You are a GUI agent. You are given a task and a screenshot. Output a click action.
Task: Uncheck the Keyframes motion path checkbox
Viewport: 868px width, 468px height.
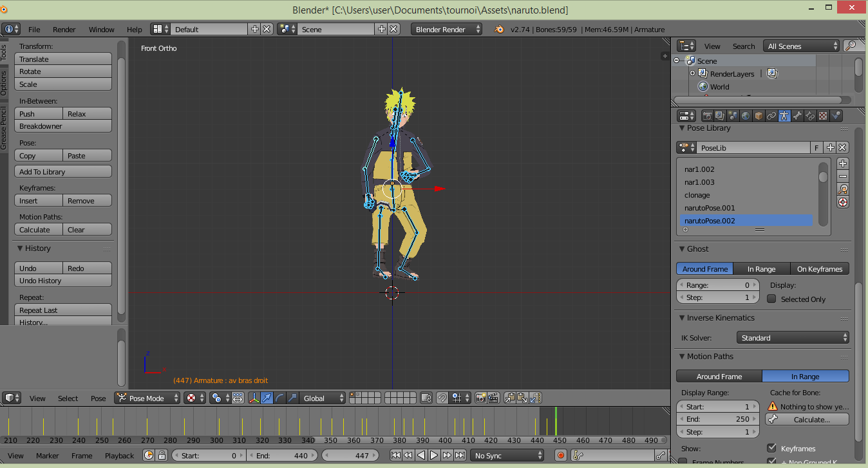pos(771,448)
